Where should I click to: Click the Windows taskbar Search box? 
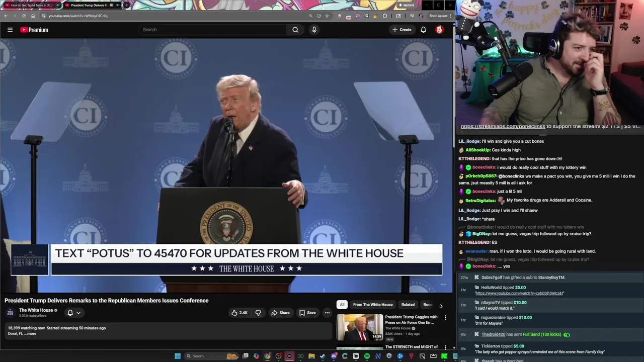click(x=211, y=356)
